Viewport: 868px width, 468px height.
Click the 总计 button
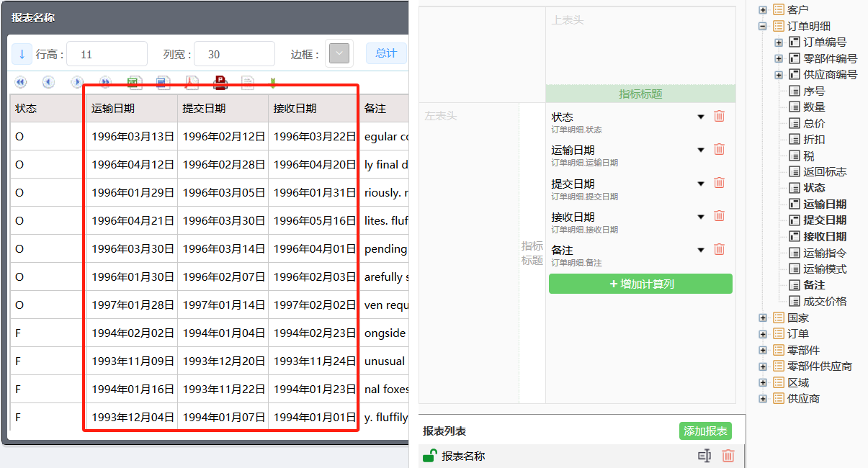tap(386, 53)
